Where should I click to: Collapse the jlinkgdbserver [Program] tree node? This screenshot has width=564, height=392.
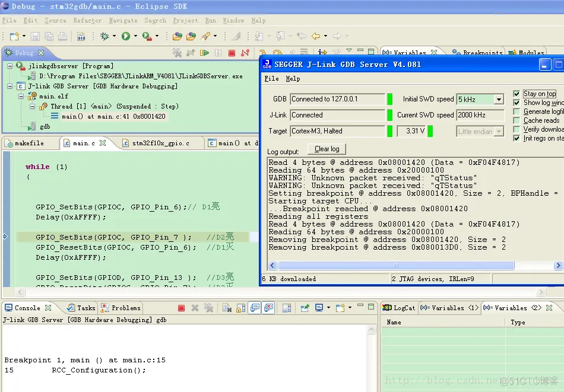point(9,66)
